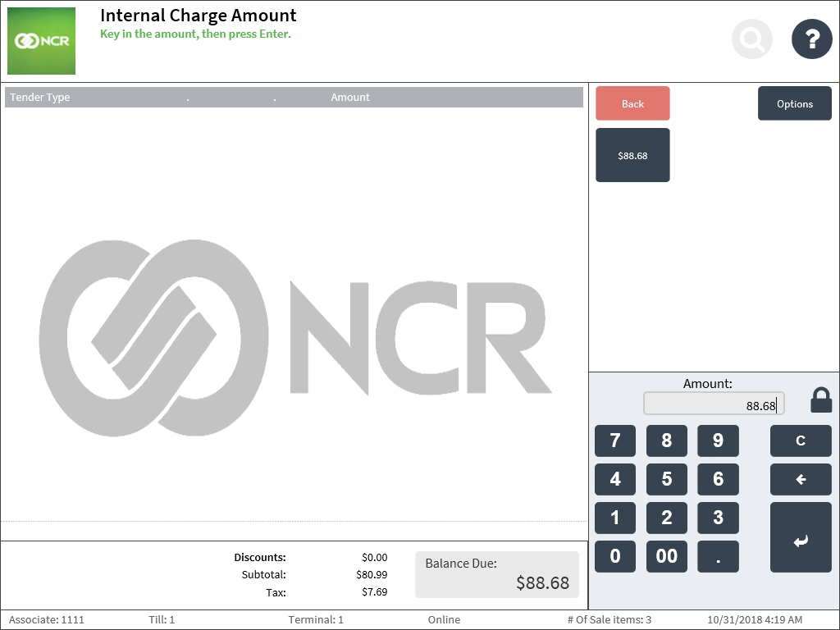The width and height of the screenshot is (840, 630).
Task: Open the Options button
Action: click(794, 103)
